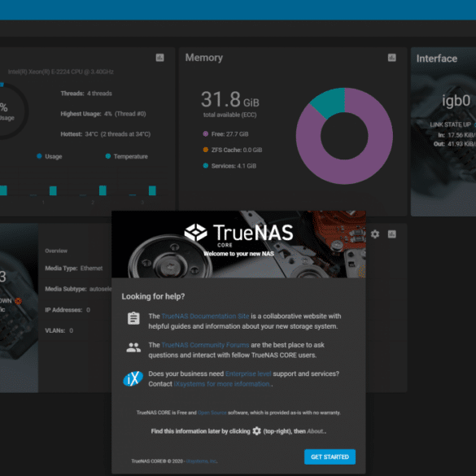Image resolution: width=476 pixels, height=476 pixels.
Task: Click the Interface card title
Action: (x=436, y=59)
